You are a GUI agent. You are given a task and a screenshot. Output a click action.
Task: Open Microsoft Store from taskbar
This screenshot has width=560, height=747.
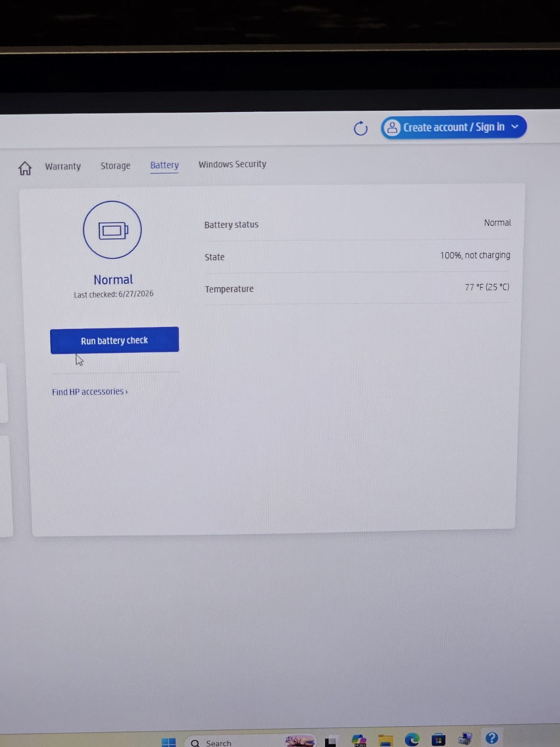click(x=438, y=739)
